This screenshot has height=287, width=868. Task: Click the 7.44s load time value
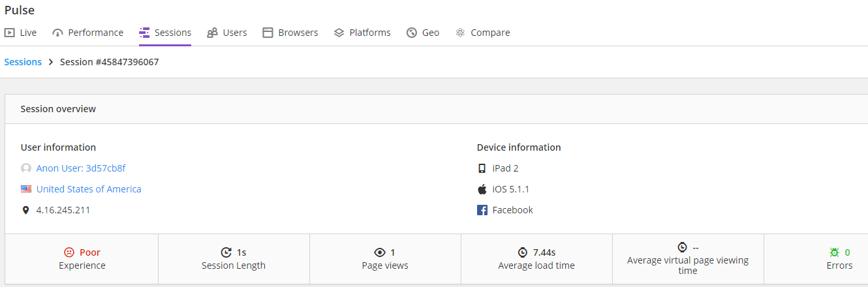point(544,252)
